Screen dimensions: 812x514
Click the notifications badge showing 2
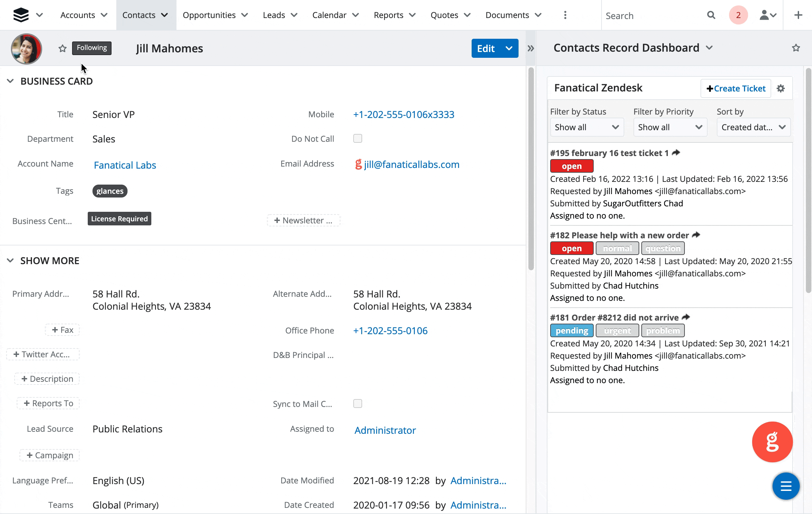[738, 15]
